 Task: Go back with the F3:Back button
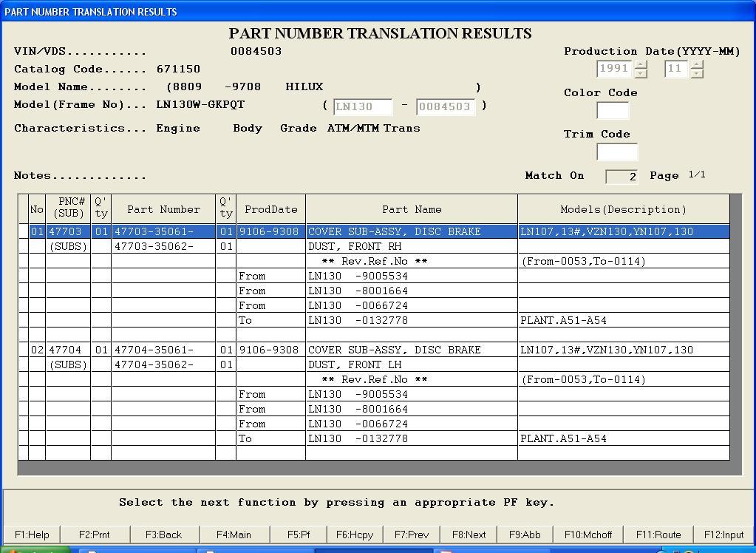pos(163,535)
